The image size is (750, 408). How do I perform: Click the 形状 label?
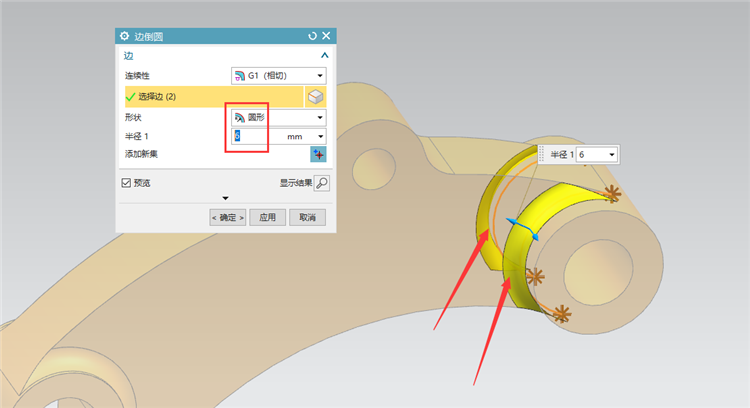tap(133, 117)
